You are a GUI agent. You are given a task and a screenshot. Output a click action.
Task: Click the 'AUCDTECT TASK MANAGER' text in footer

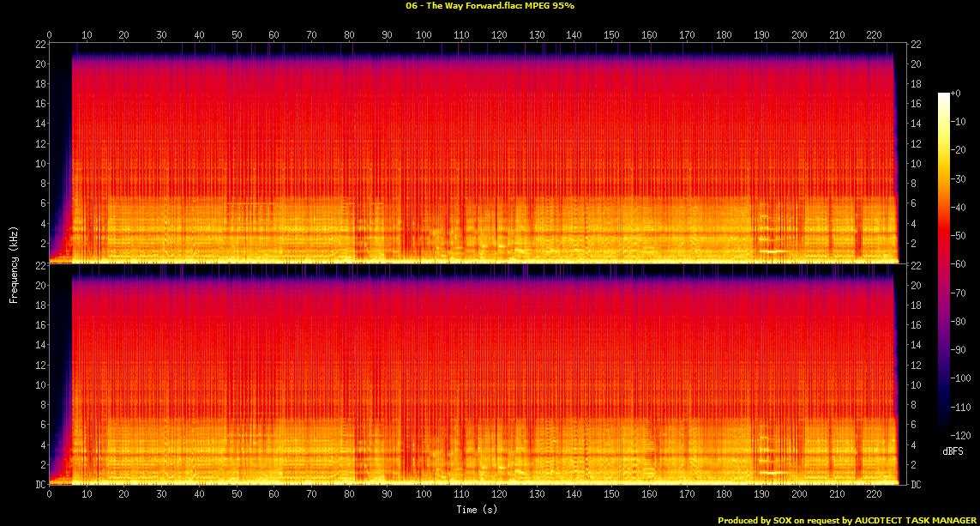click(907, 520)
